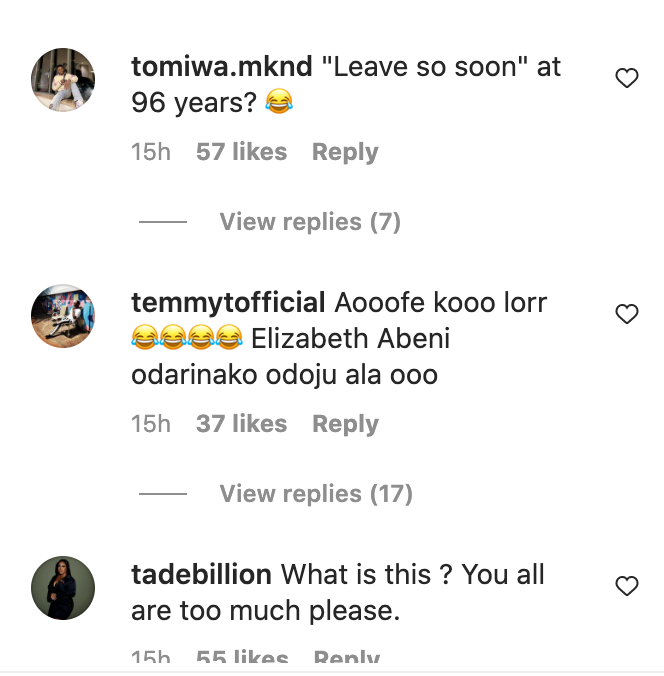
Task: Like temmytofficial's comment with heart icon
Action: click(626, 314)
